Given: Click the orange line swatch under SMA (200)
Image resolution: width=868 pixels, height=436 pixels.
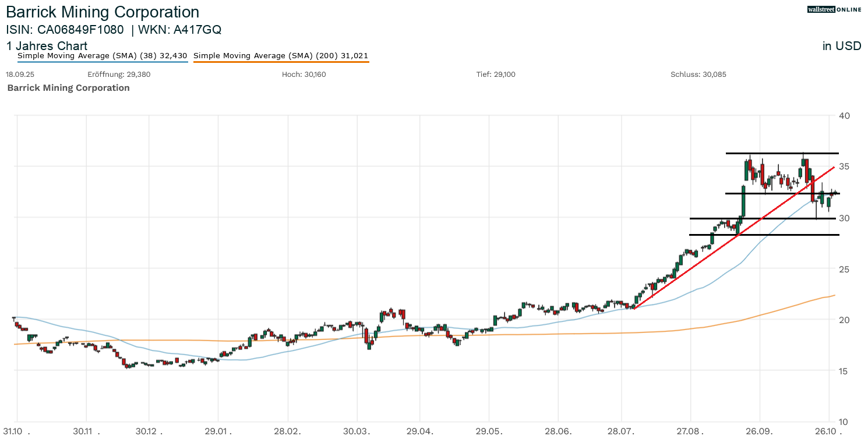Looking at the screenshot, I should point(281,61).
